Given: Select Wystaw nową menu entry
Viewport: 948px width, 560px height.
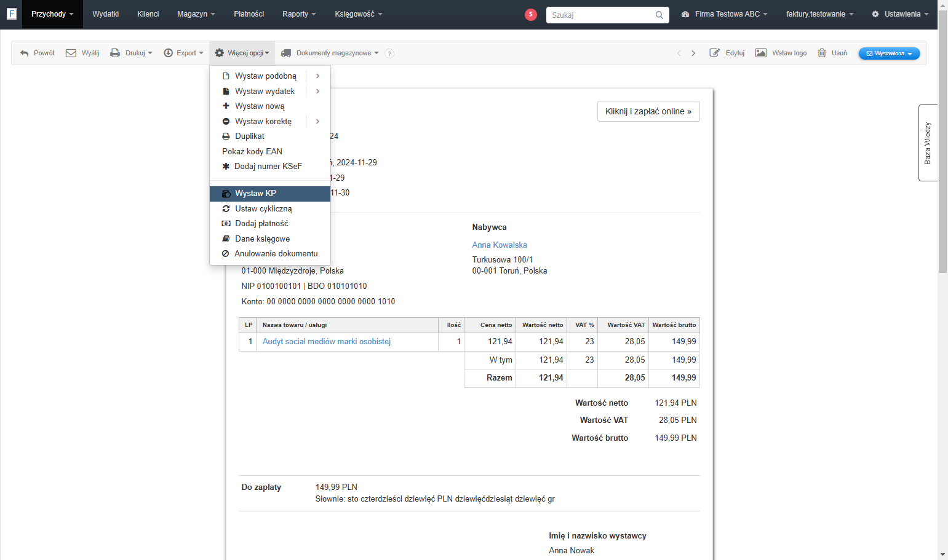Looking at the screenshot, I should [x=270, y=106].
